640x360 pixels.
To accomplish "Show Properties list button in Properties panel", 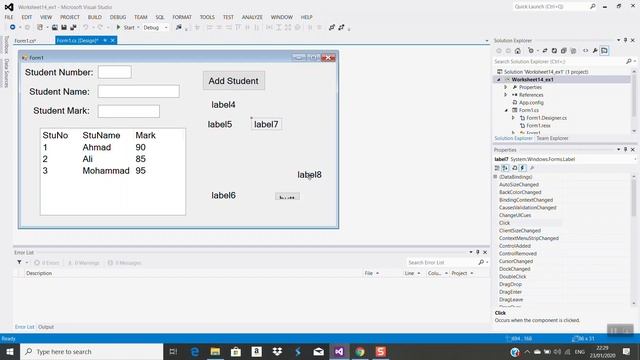I will click(x=514, y=168).
